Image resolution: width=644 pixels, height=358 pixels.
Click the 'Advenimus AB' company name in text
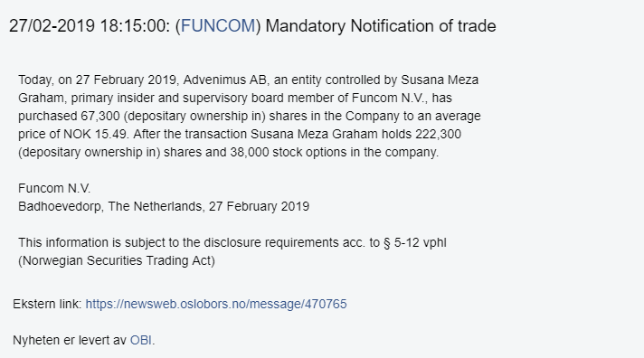(x=224, y=80)
